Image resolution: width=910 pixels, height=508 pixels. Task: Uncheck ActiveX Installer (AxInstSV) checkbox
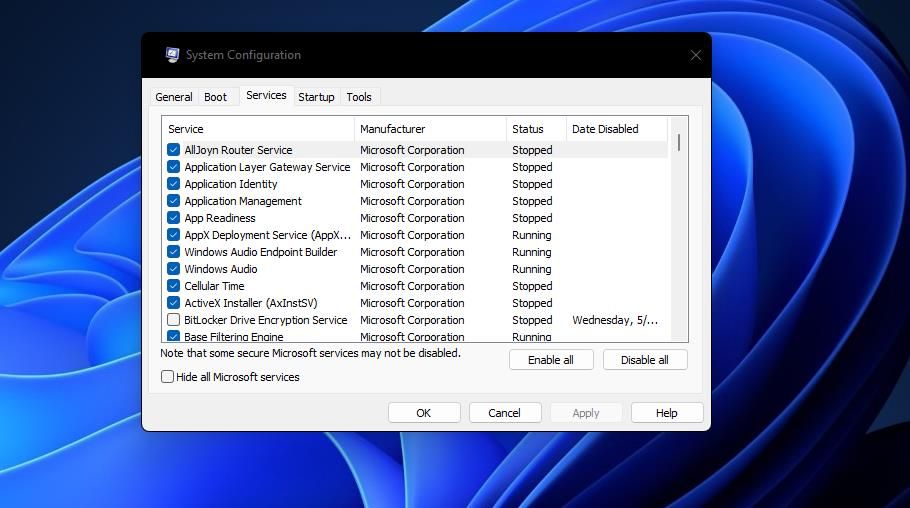pos(173,302)
